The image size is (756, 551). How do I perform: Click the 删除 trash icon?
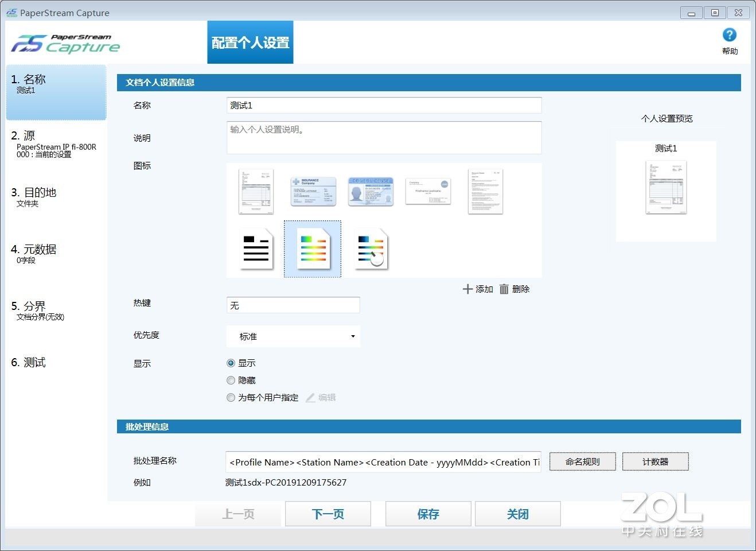[504, 289]
